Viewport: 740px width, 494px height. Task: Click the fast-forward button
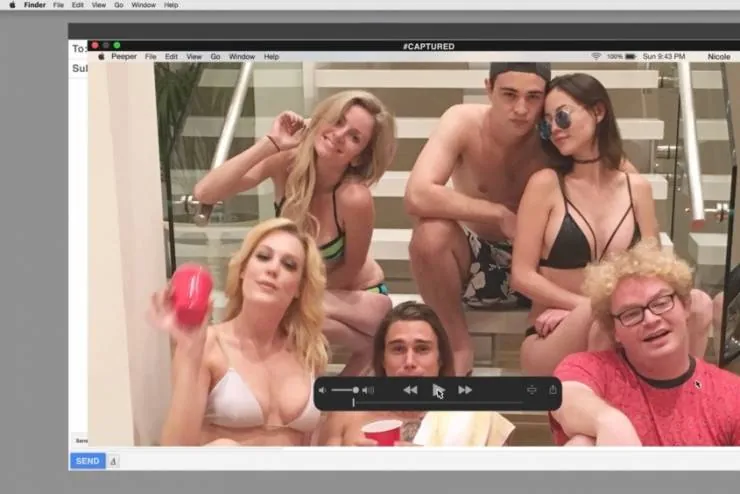click(465, 390)
